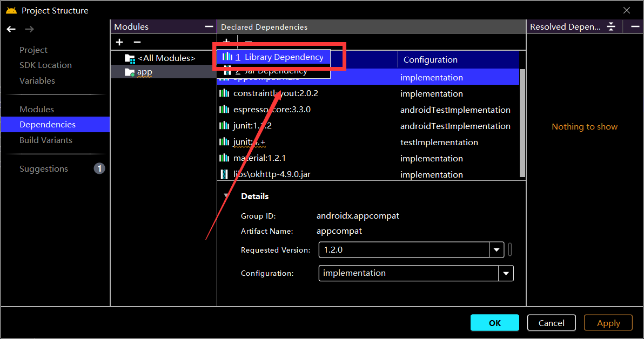The image size is (644, 339).
Task: Select espresso-core:3.3.0 dependency row
Action: coord(368,110)
